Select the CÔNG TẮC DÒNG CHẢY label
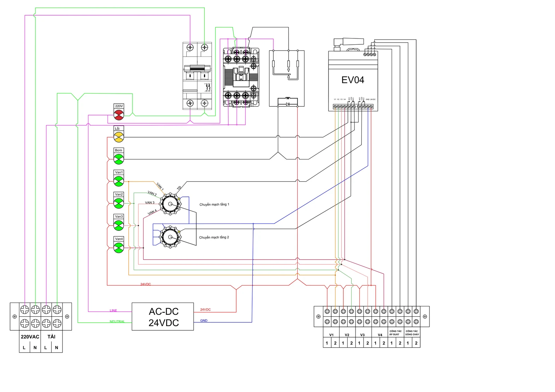 [x=412, y=333]
